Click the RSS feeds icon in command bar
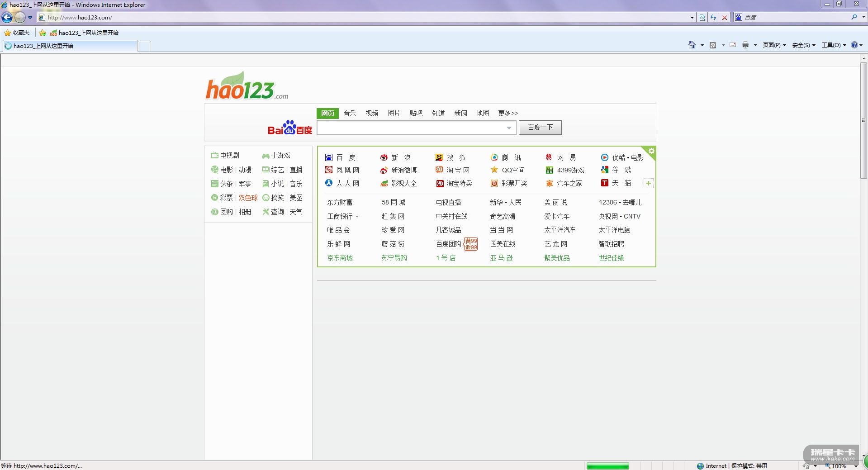Viewport: 868px width, 470px height. (x=713, y=45)
